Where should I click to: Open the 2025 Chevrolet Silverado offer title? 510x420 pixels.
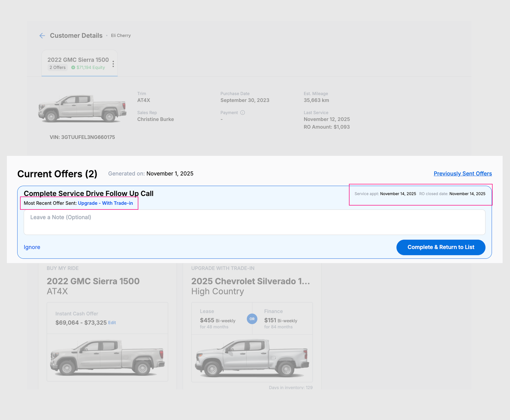point(250,281)
